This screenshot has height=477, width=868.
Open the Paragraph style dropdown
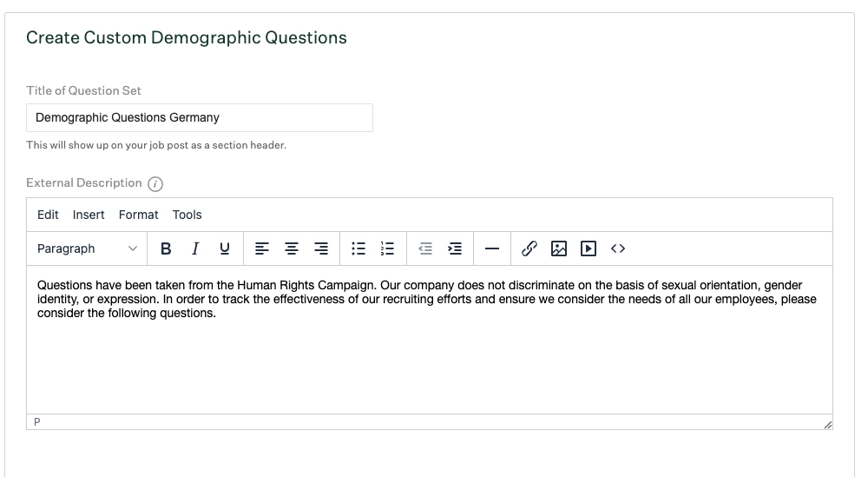[x=87, y=248]
